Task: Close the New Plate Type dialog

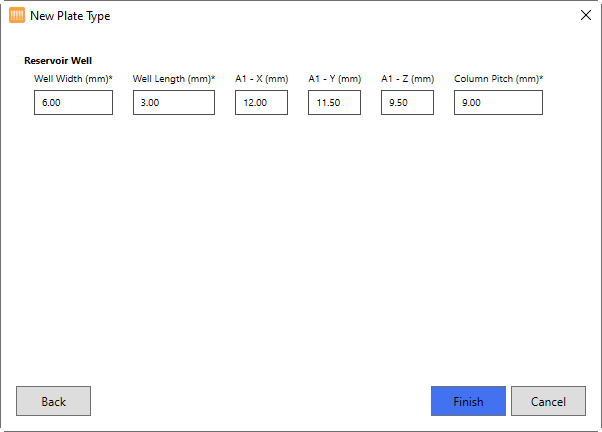Action: [586, 16]
